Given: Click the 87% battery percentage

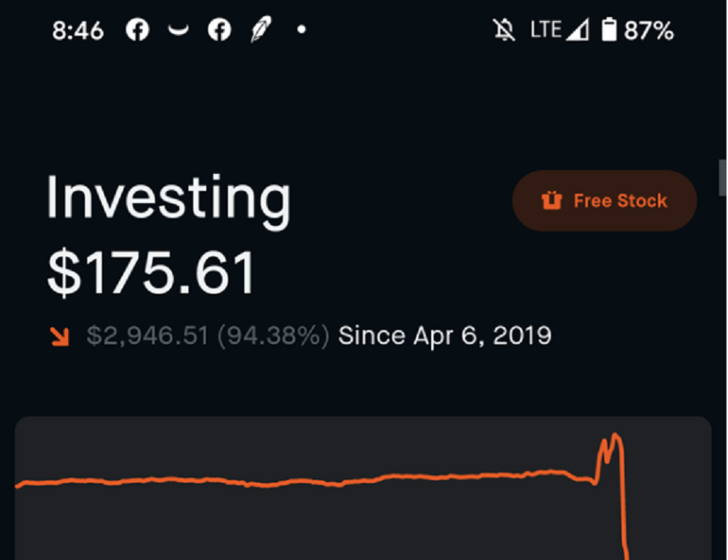Looking at the screenshot, I should (649, 31).
